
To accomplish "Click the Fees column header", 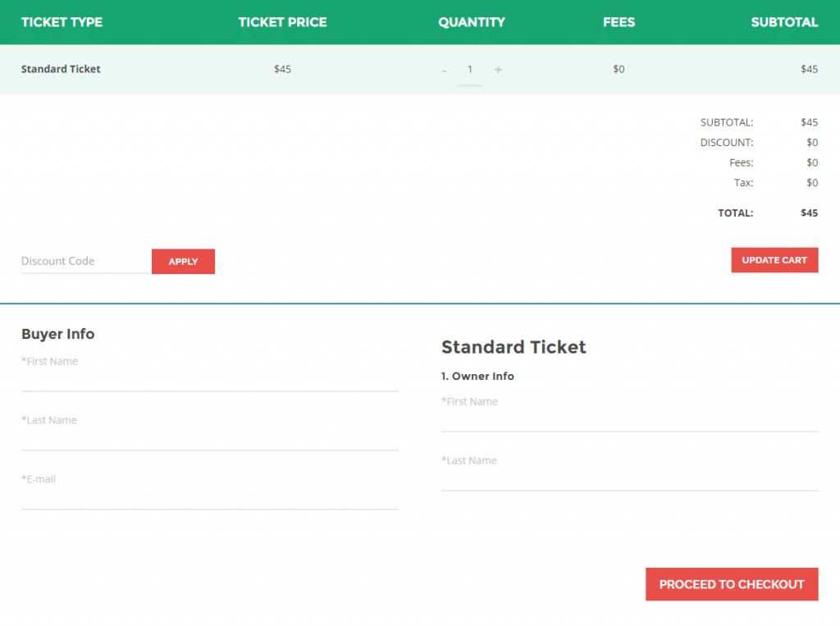I will point(619,22).
